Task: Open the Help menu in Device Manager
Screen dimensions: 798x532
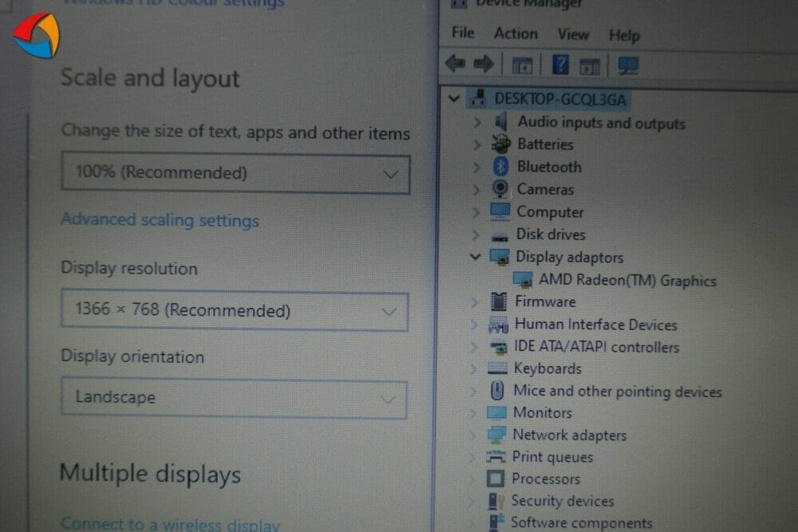Action: 625,36
